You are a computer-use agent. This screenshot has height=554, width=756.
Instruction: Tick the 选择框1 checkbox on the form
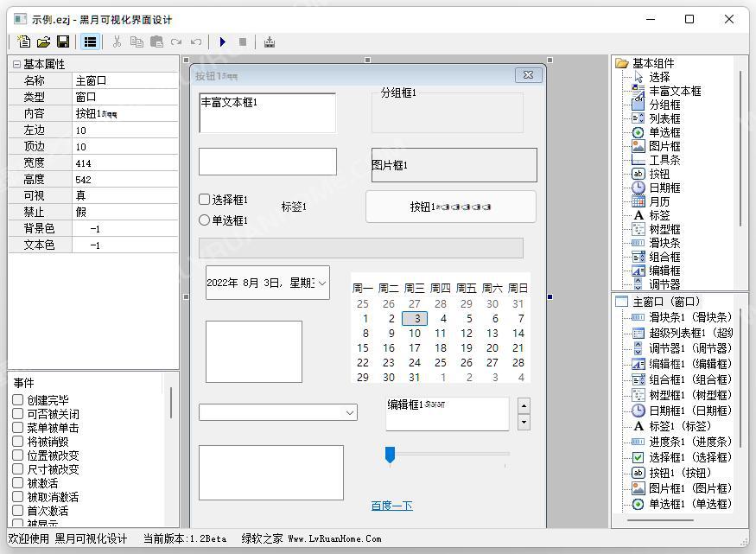point(205,200)
